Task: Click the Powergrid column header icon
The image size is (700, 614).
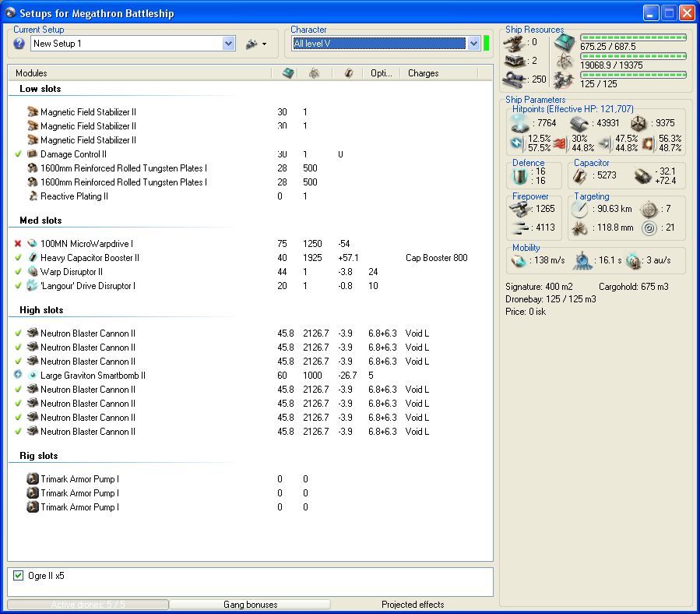Action: [315, 72]
